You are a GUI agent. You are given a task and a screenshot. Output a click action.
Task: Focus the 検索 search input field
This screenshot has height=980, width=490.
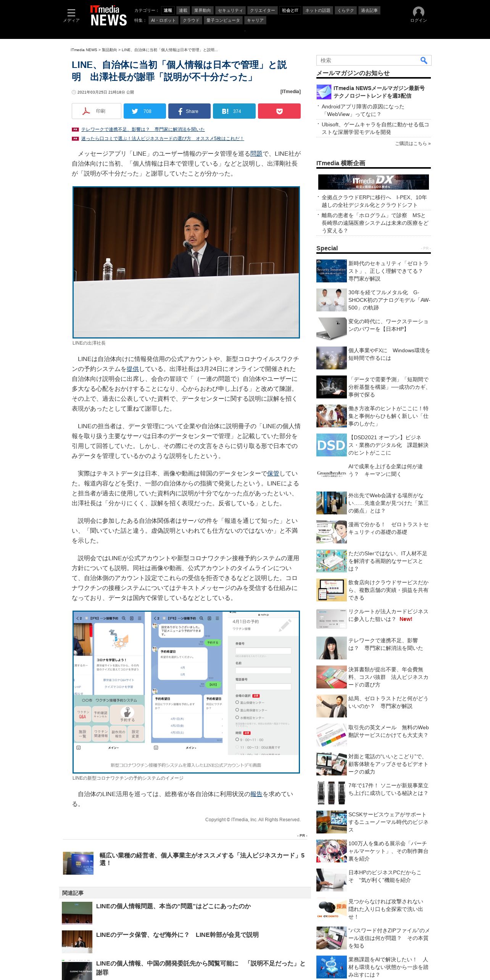368,60
